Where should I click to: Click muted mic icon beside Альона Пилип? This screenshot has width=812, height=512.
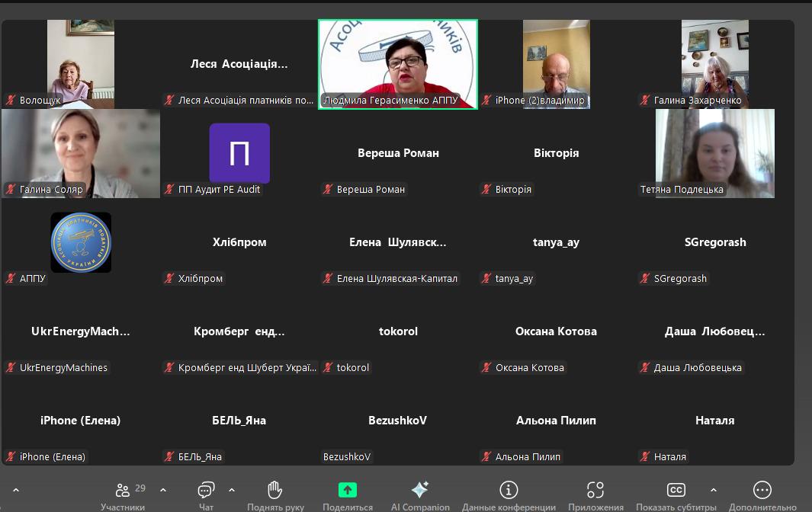pyautogui.click(x=486, y=456)
